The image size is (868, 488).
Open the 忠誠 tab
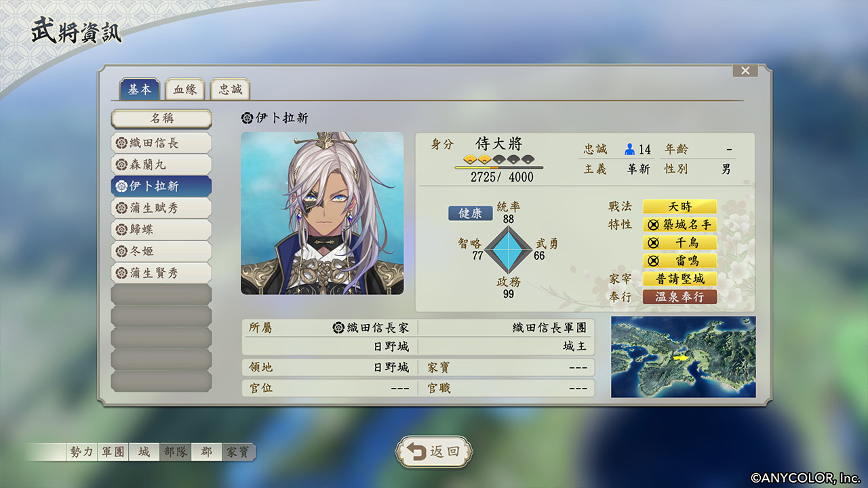[x=230, y=89]
